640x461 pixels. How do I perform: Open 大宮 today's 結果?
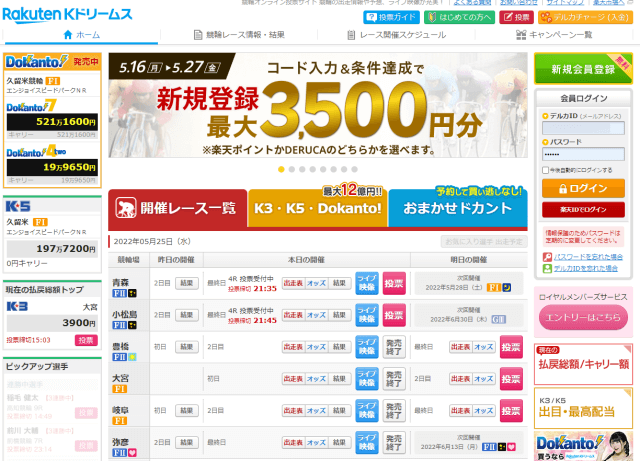340,379
